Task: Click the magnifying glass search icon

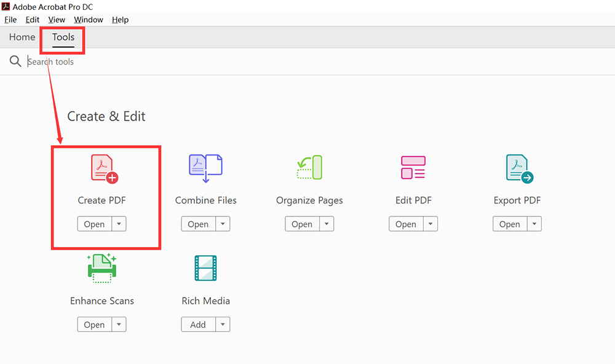Action: [15, 61]
